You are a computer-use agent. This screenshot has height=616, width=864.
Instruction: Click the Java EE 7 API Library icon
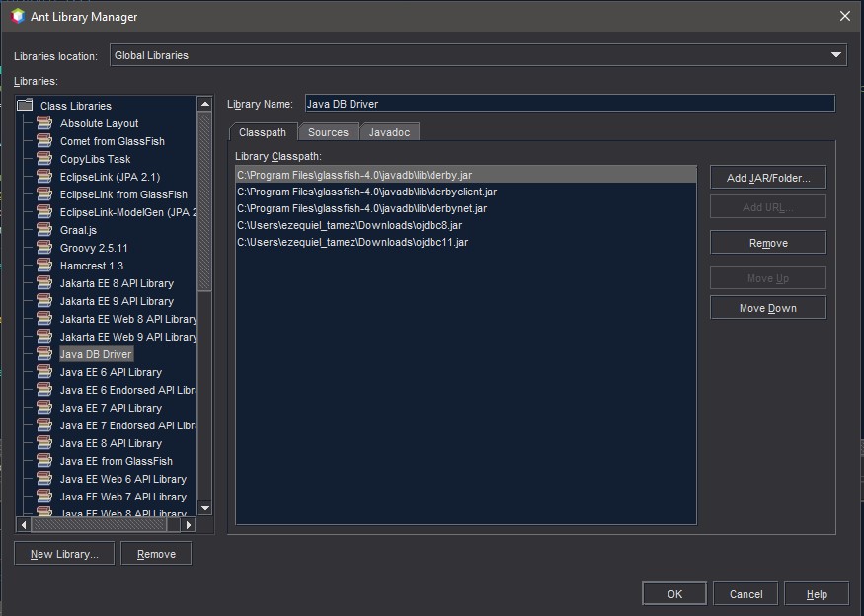pyautogui.click(x=44, y=407)
